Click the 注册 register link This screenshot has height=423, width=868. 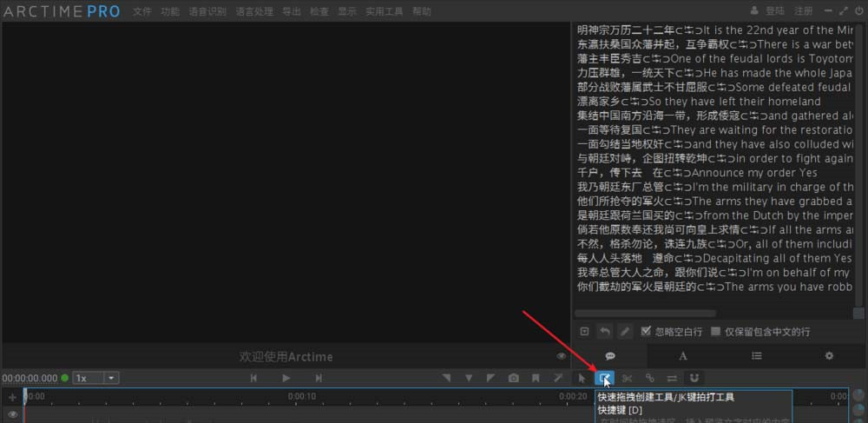[x=803, y=11]
